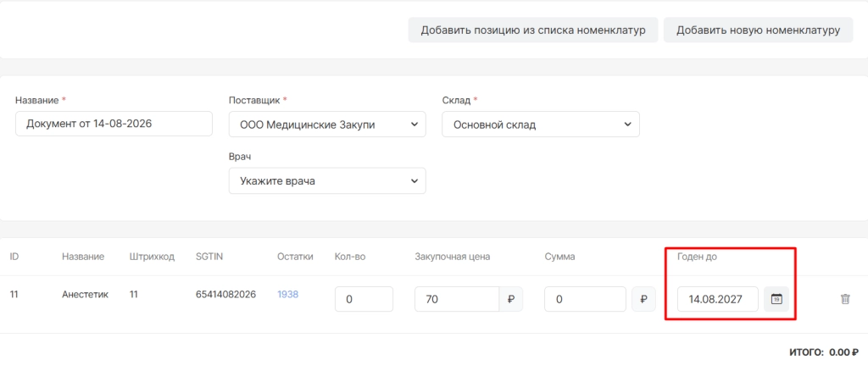
Task: Click ruble sign beside Закупочная цена field
Action: coord(510,299)
